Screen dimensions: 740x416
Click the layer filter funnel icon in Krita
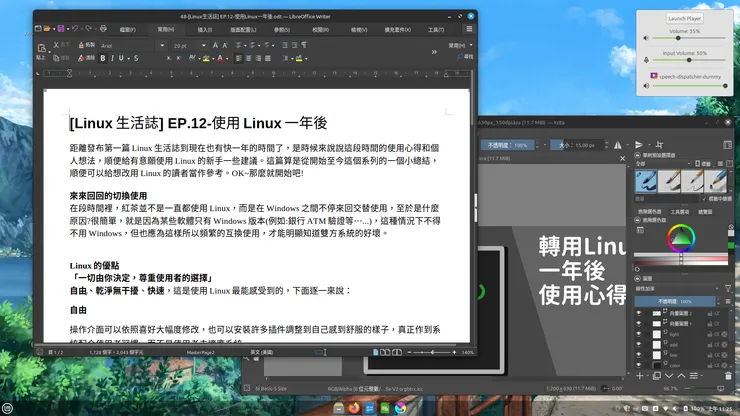pyautogui.click(x=728, y=289)
